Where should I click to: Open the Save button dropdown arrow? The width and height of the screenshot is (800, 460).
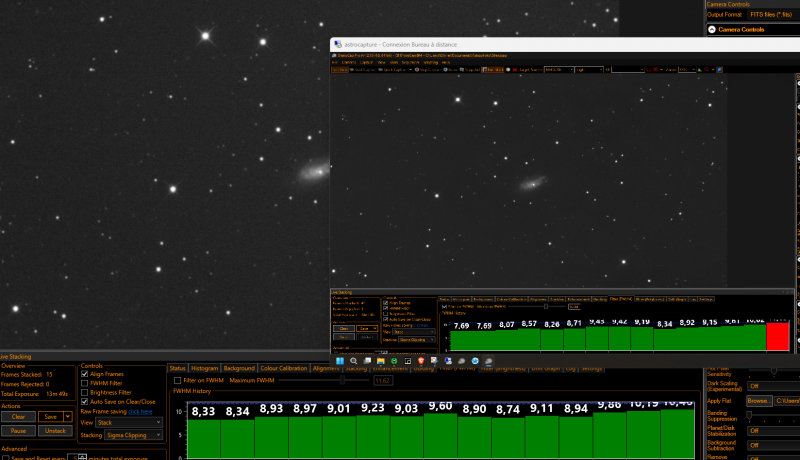point(67,417)
